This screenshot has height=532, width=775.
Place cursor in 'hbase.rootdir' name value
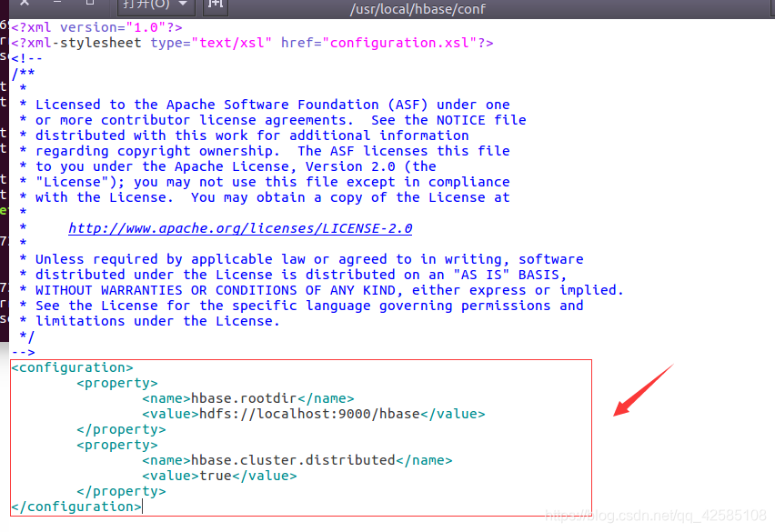click(244, 398)
